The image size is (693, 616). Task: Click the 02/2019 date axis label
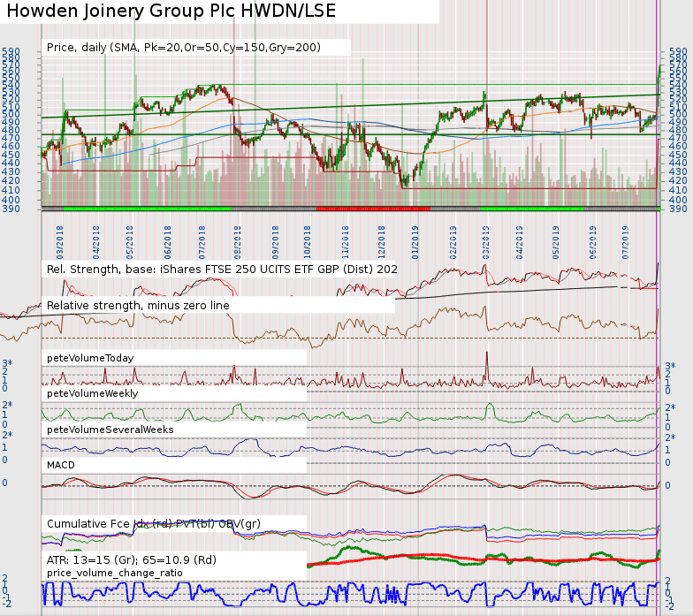[x=453, y=242]
